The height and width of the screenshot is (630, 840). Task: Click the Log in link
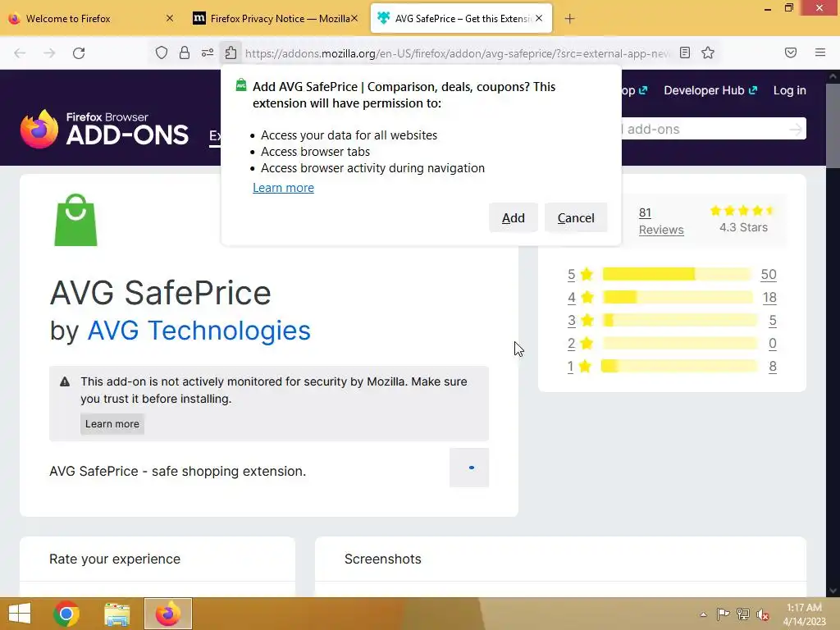[x=790, y=90]
